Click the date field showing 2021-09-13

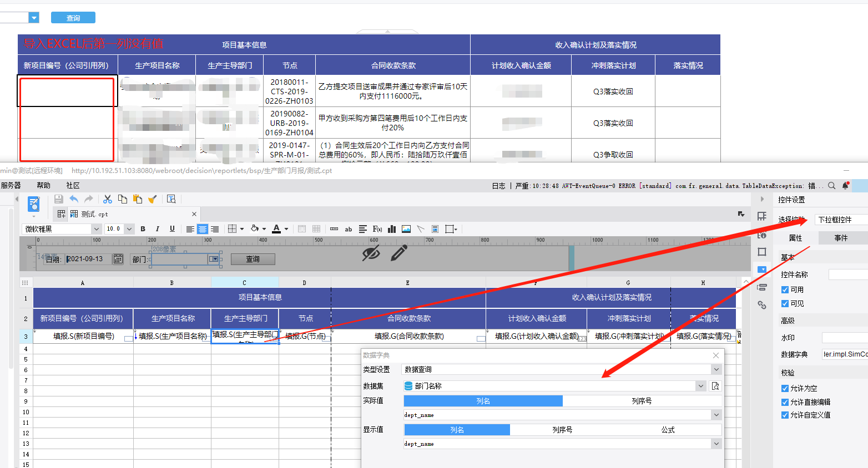(89, 259)
